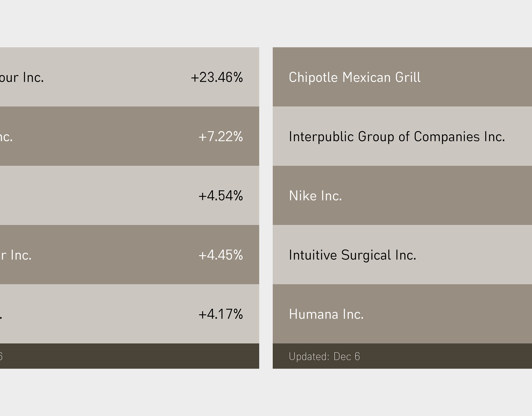Open Intuitive Surgical Inc. listing
This screenshot has height=416, width=532.
tap(352, 255)
